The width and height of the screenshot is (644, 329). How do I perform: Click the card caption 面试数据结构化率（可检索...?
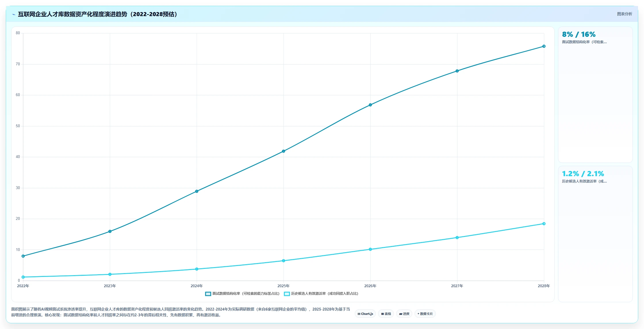point(584,42)
